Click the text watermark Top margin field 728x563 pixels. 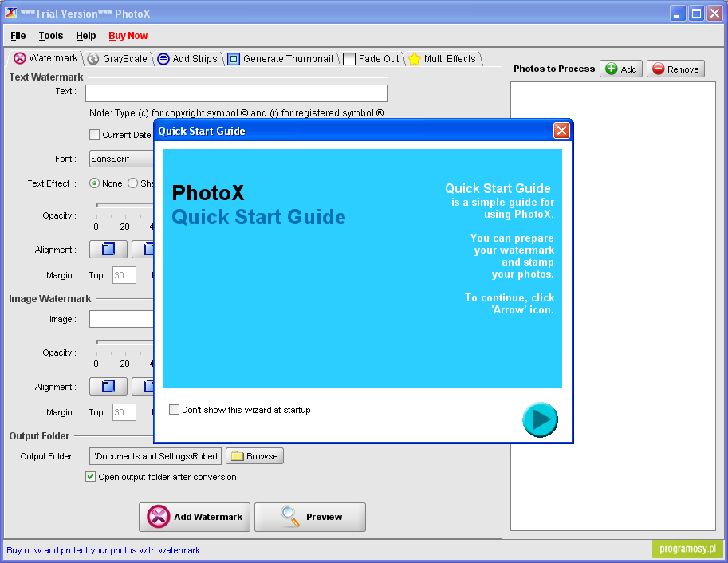tap(124, 275)
